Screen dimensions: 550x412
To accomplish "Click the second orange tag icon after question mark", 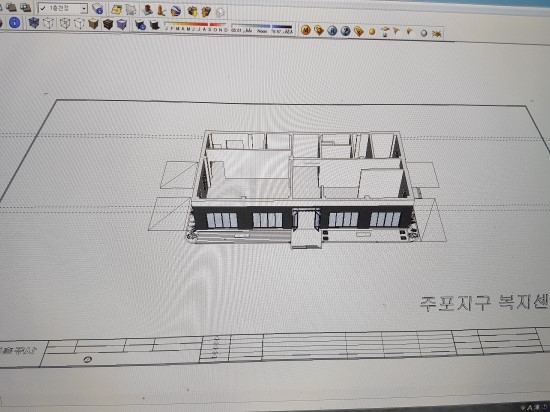I will coord(358,32).
